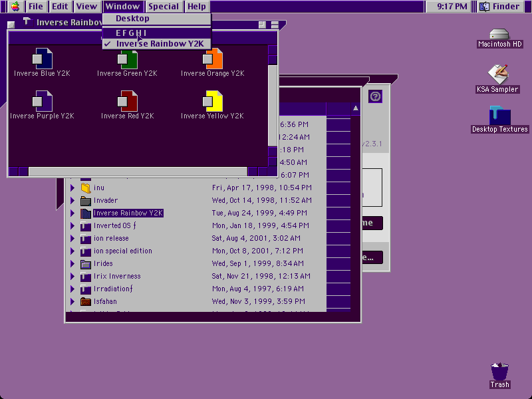Screen dimensions: 532x399
Task: Click vertical scrollbar of Inverse Rainbow Y2K window
Action: coord(273,106)
